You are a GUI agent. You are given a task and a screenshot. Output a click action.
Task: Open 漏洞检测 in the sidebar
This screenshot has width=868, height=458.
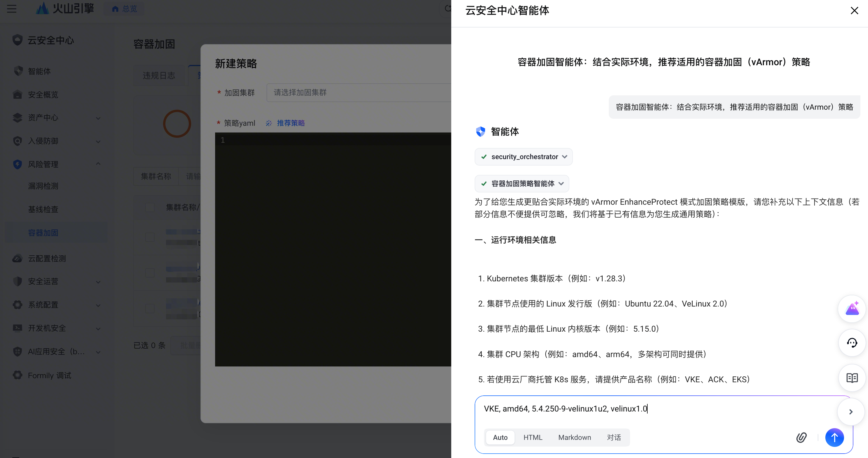click(x=43, y=186)
